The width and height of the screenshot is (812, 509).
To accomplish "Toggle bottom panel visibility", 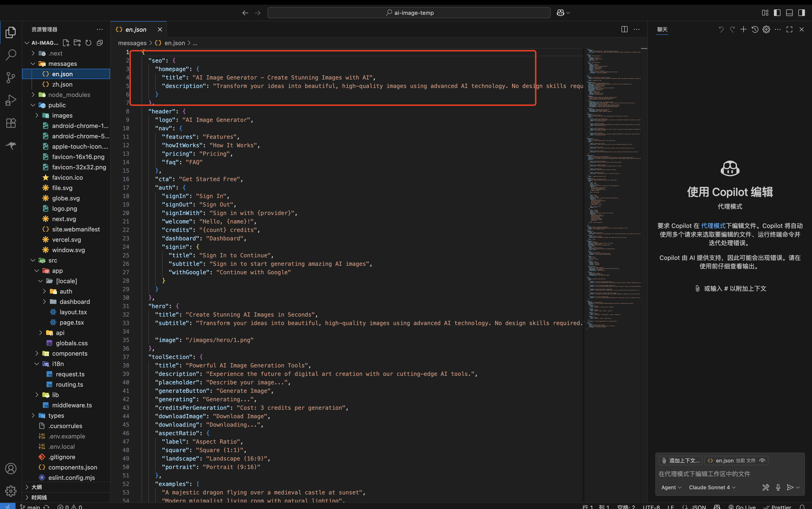I will (789, 13).
